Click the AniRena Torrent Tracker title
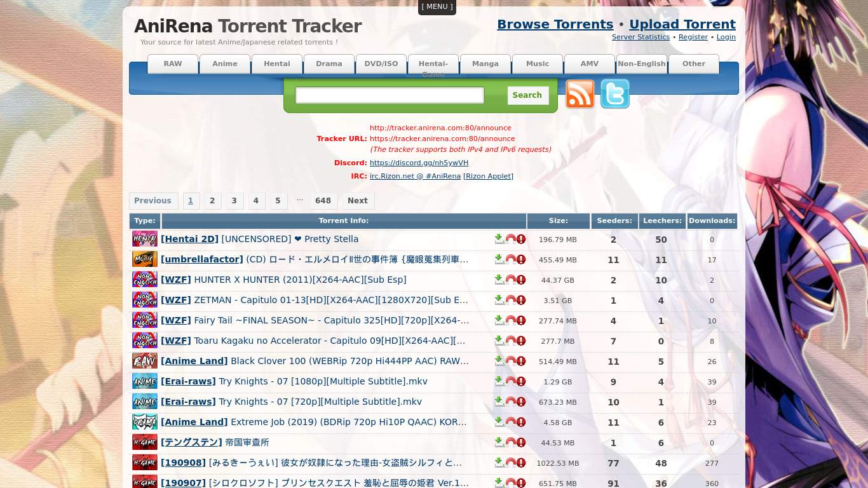This screenshot has width=868, height=488. [x=248, y=26]
